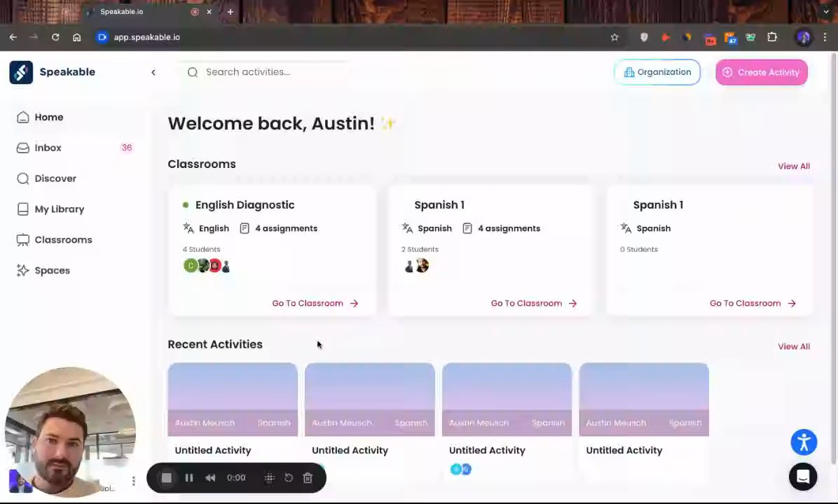Click the recorder drag-handle grid icon
This screenshot has width=838, height=504.
pos(269,478)
